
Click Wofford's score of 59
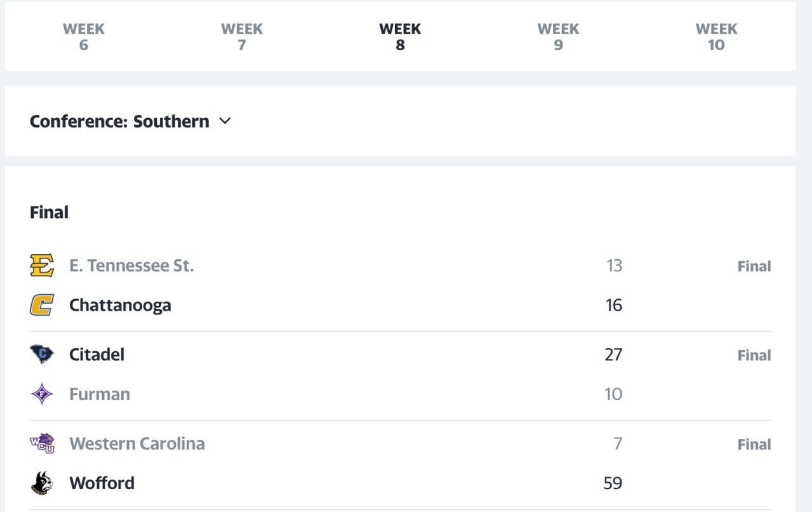coord(612,483)
